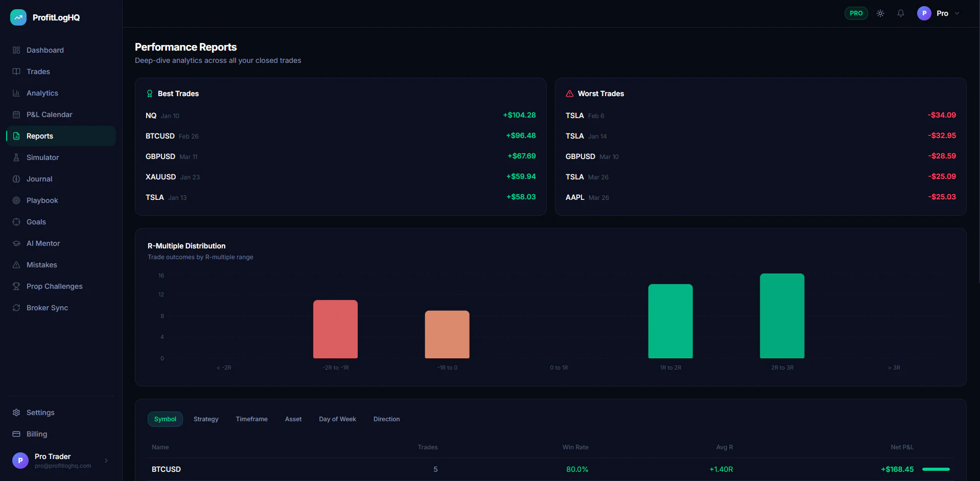Click the -1R to 0 orange bar
Image resolution: width=980 pixels, height=481 pixels.
pos(447,334)
